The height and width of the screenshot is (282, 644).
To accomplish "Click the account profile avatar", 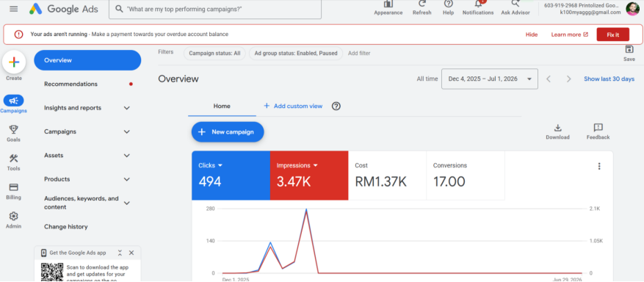I will pyautogui.click(x=632, y=9).
